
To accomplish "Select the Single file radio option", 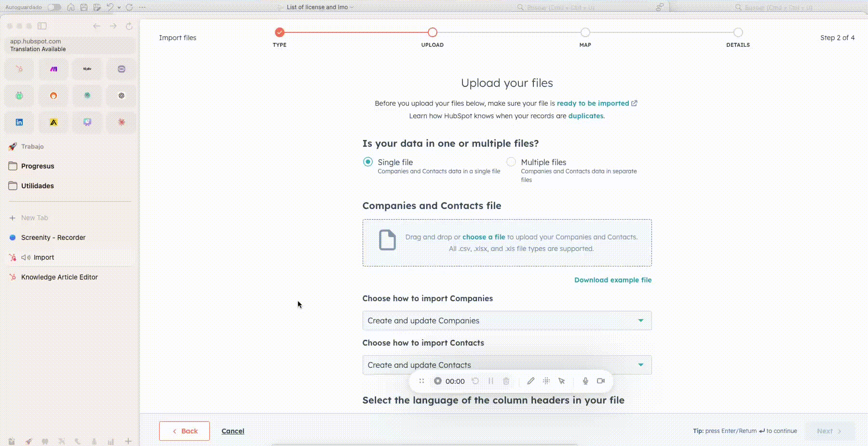I will pos(367,162).
